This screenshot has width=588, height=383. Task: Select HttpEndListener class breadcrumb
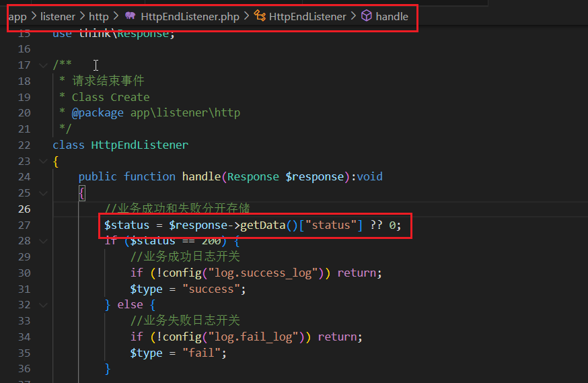pos(307,17)
